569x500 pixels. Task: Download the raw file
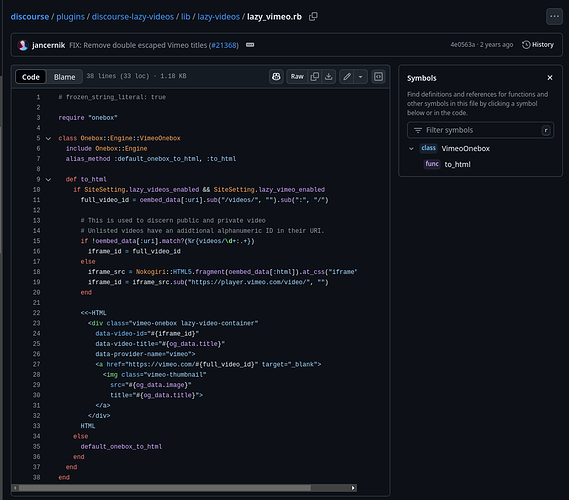(328, 77)
